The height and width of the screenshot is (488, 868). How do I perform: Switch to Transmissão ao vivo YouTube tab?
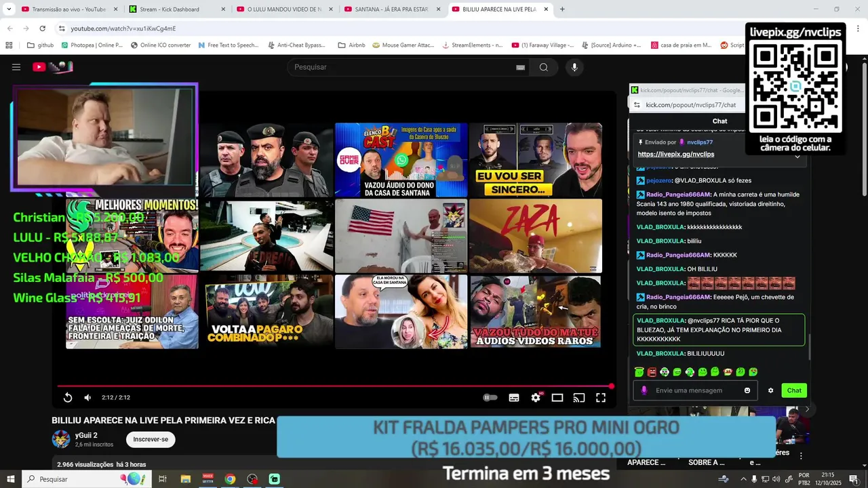pyautogui.click(x=68, y=9)
